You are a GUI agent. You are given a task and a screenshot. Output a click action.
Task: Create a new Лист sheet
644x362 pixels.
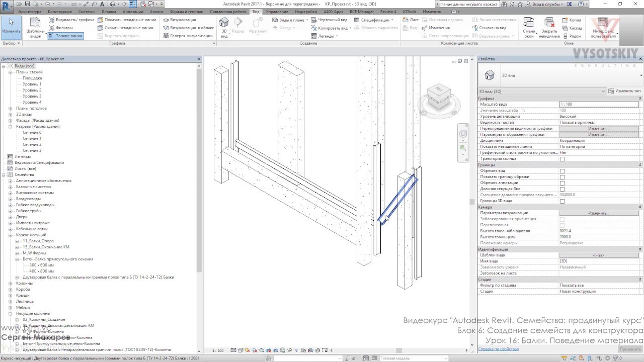click(411, 20)
